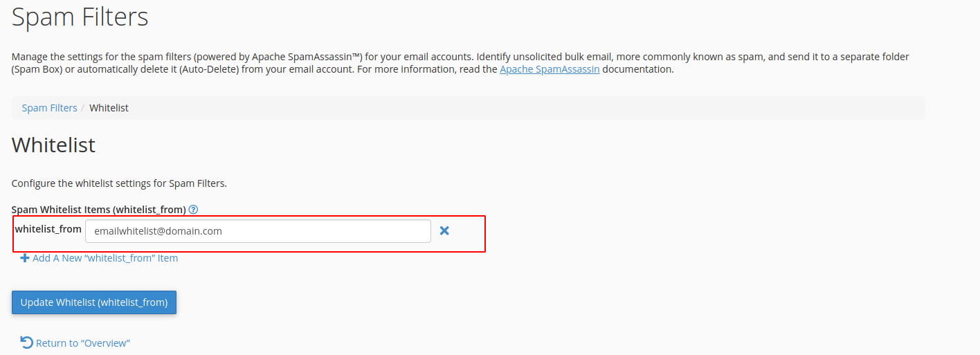Click the Update Whitelist (whitelist_from) button

pyautogui.click(x=94, y=302)
